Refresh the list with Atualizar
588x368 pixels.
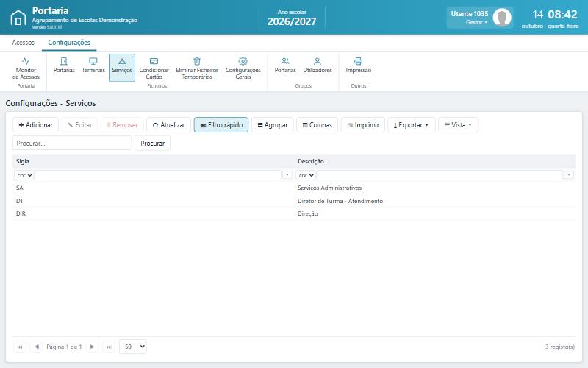coord(169,124)
